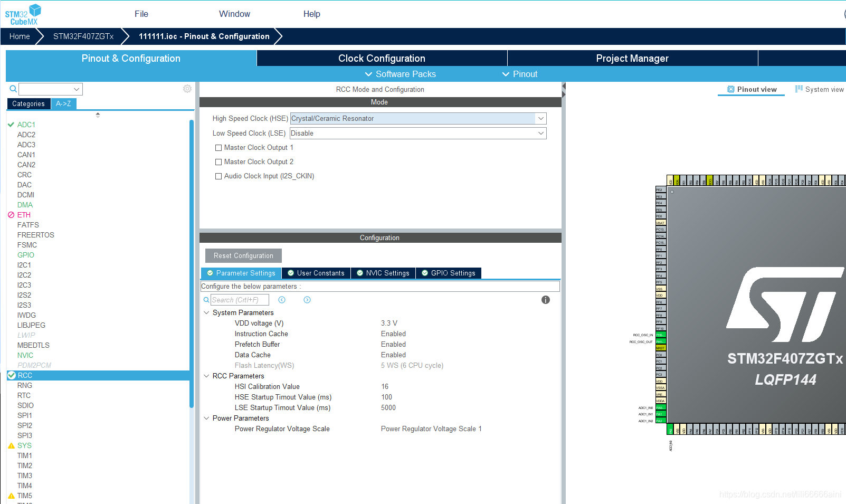Click the RCC enabled checkmark icon

pyautogui.click(x=12, y=375)
